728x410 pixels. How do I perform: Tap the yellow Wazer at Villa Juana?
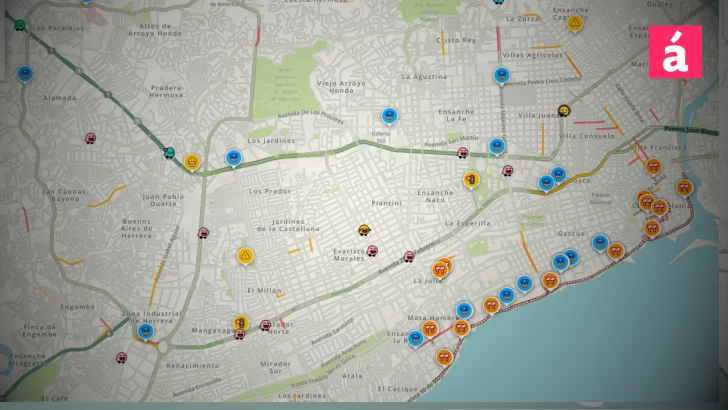(x=564, y=110)
